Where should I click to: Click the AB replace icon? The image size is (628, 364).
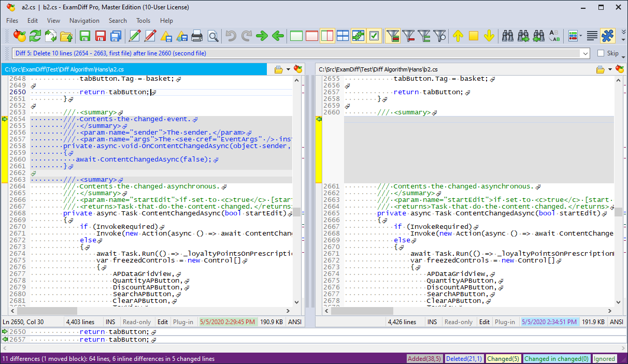(x=554, y=36)
